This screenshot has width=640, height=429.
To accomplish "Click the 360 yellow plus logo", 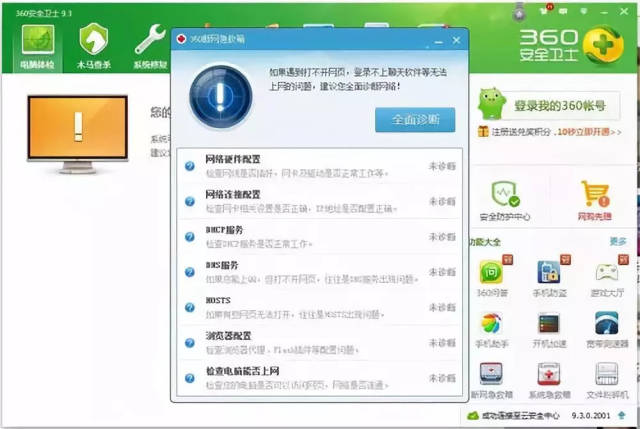I will [603, 44].
